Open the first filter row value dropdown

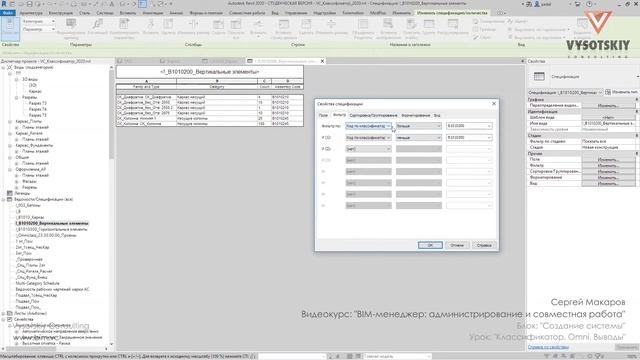[469, 126]
